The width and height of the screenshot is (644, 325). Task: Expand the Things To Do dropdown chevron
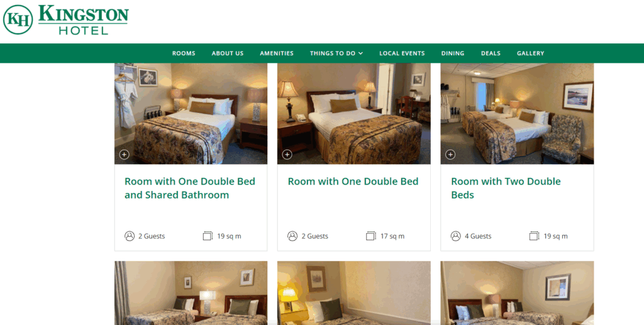coord(360,53)
